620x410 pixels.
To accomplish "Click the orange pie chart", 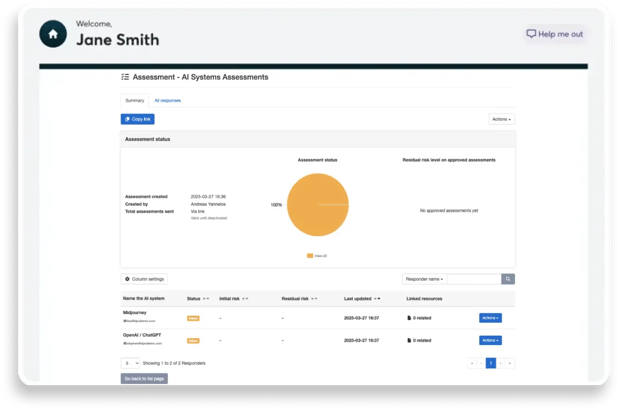I will pyautogui.click(x=318, y=204).
